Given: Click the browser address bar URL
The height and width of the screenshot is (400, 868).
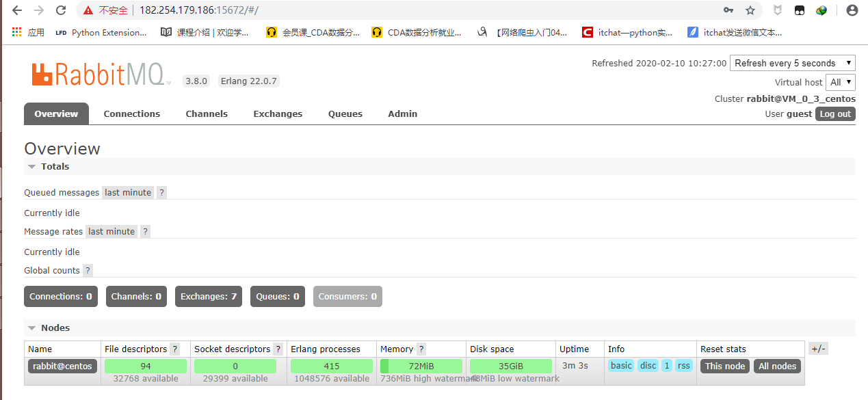Looking at the screenshot, I should [x=198, y=10].
